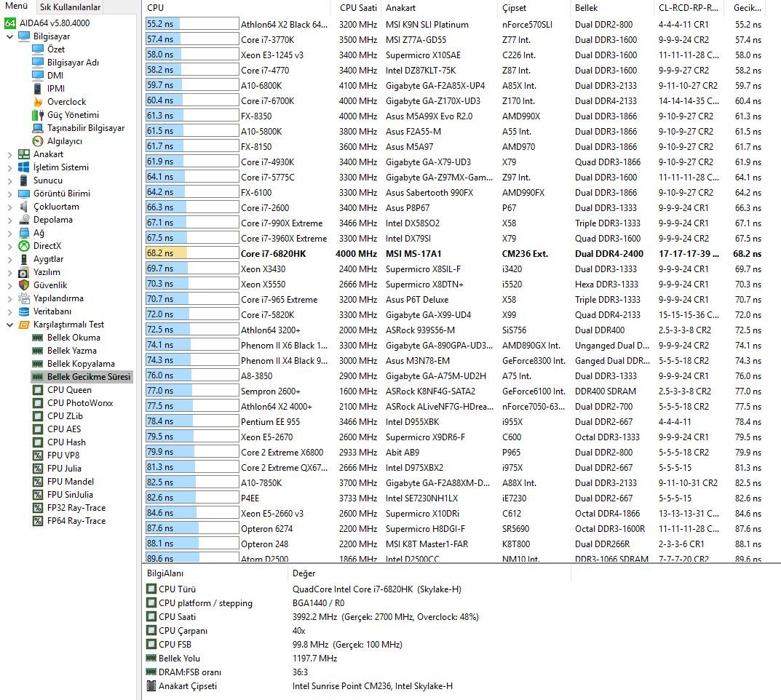781x700 pixels.
Task: Collapse the Bilgisayar tree node
Action: coord(9,36)
